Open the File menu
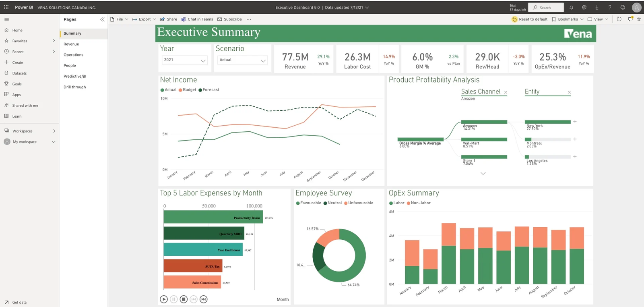The height and width of the screenshot is (307, 644). pyautogui.click(x=119, y=19)
